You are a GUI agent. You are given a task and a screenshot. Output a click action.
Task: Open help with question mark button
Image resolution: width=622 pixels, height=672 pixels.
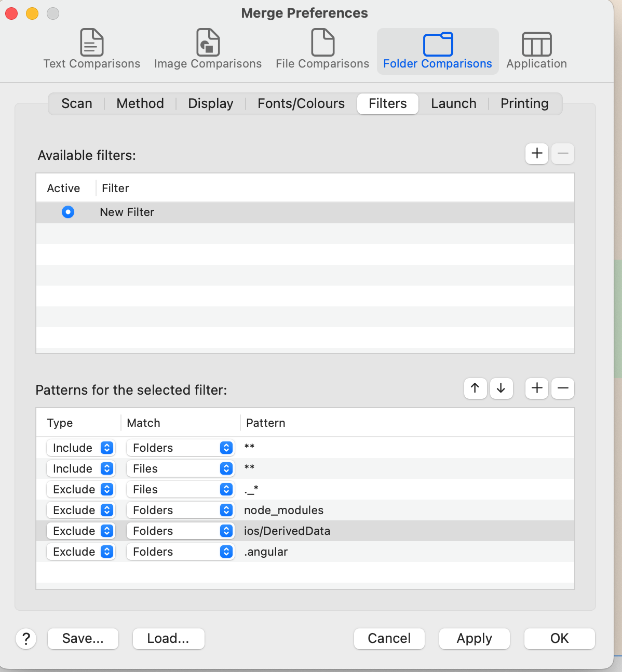click(26, 638)
